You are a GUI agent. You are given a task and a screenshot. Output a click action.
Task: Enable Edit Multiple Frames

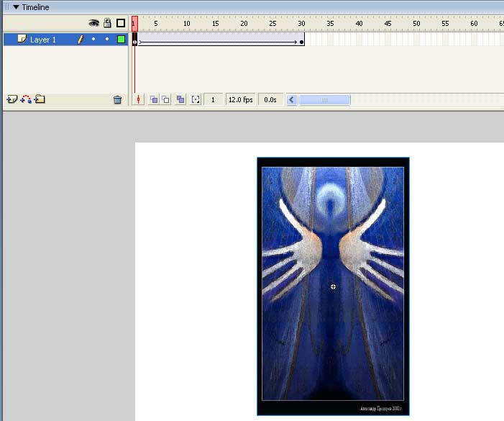click(x=180, y=100)
